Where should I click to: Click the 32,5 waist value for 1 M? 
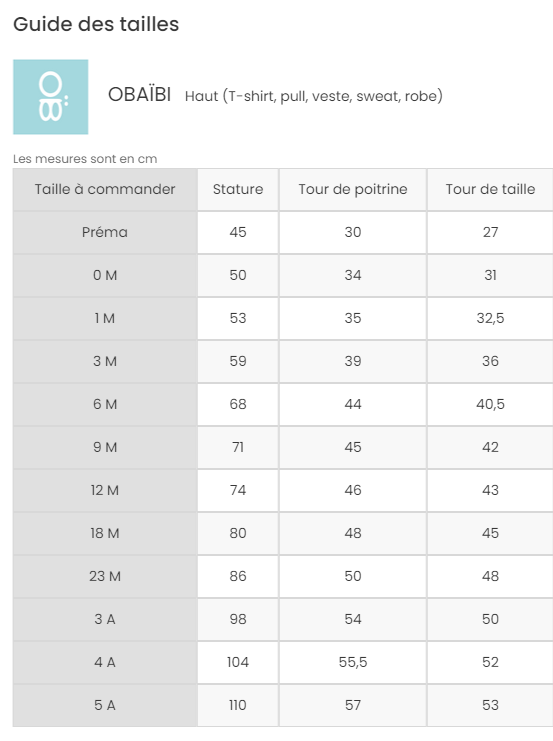point(490,319)
